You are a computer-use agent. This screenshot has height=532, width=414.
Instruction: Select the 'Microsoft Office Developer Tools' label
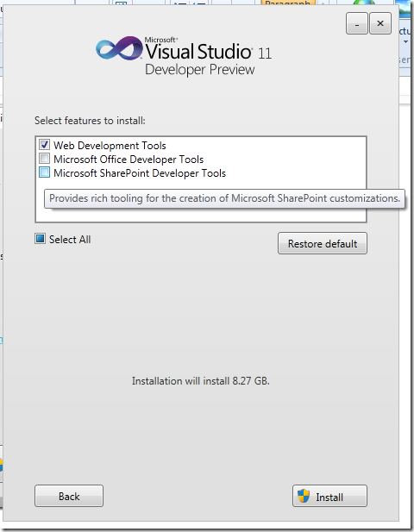129,160
